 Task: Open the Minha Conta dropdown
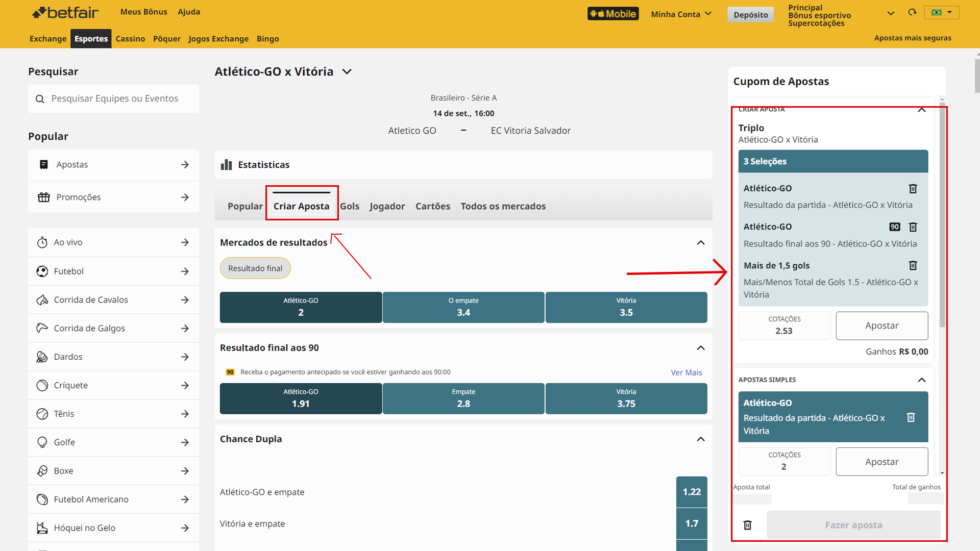[x=681, y=14]
